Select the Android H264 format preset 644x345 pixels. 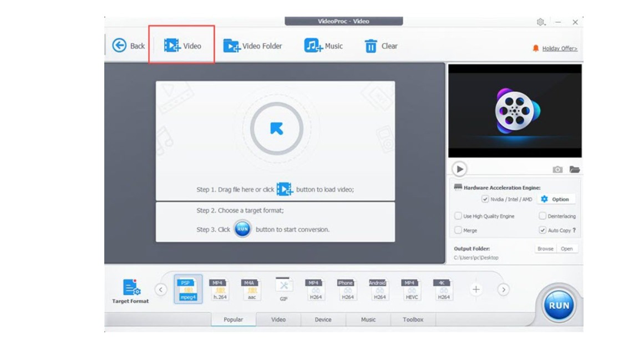coord(379,290)
